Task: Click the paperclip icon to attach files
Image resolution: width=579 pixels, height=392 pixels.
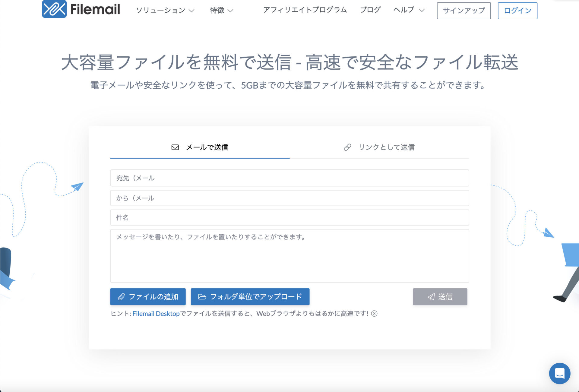Action: click(122, 297)
